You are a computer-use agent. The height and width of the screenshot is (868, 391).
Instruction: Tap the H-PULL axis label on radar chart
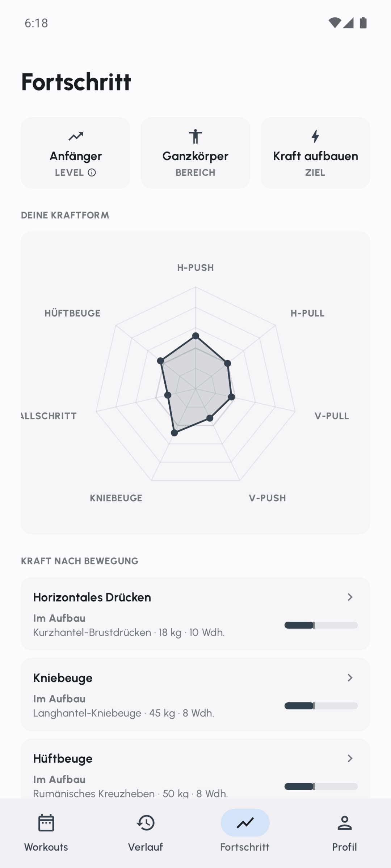[x=307, y=313]
